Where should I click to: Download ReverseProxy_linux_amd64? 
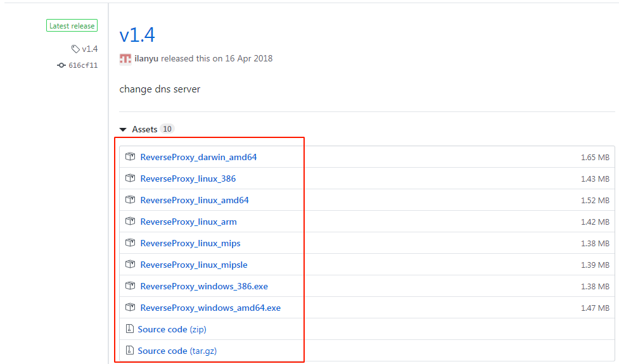[x=195, y=200]
